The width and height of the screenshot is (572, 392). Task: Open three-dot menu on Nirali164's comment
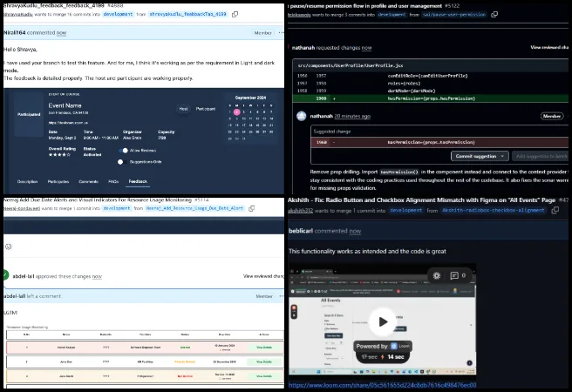pyautogui.click(x=282, y=33)
